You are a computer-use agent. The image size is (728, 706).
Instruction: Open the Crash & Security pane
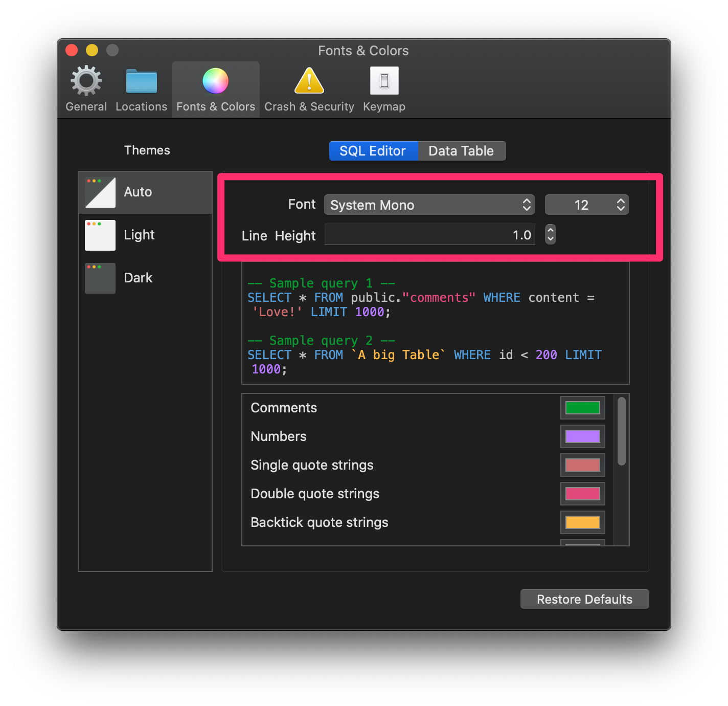pyautogui.click(x=309, y=87)
